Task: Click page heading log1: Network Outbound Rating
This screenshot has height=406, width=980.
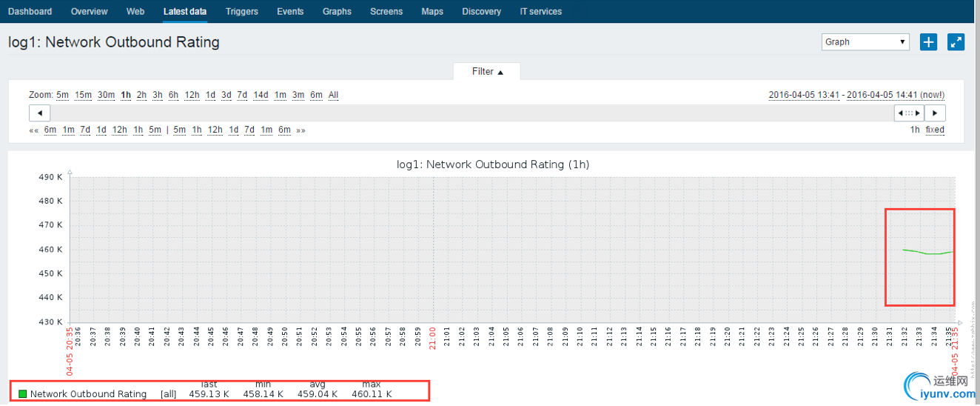Action: pyautogui.click(x=114, y=42)
